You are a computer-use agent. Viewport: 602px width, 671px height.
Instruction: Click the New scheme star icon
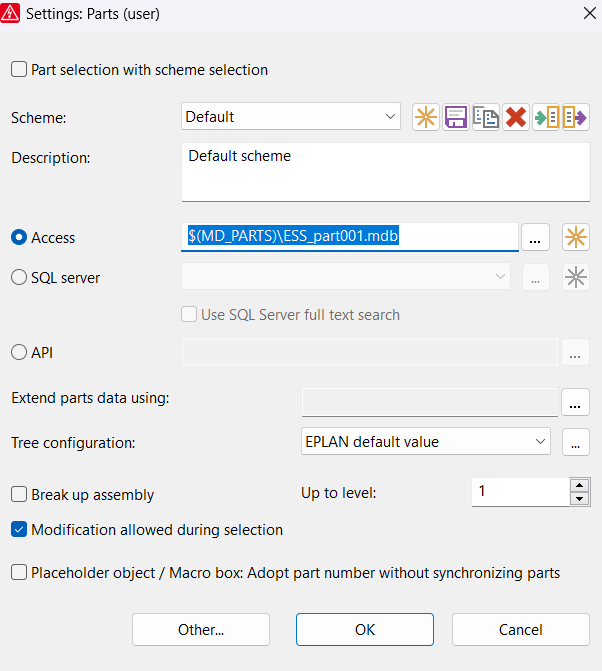[426, 117]
